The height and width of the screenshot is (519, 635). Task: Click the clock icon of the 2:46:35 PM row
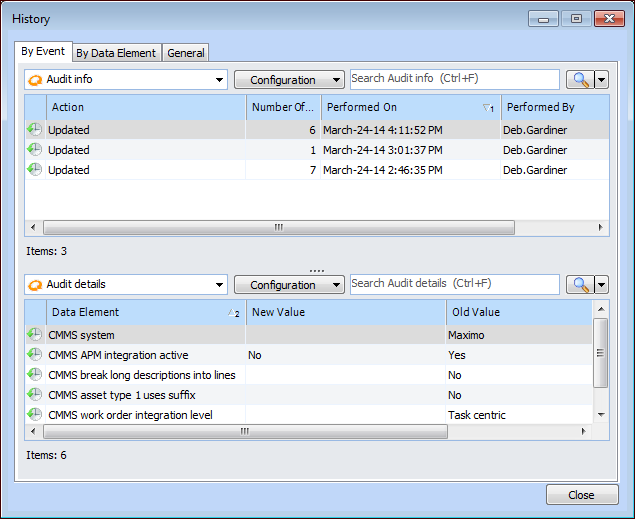pos(34,169)
